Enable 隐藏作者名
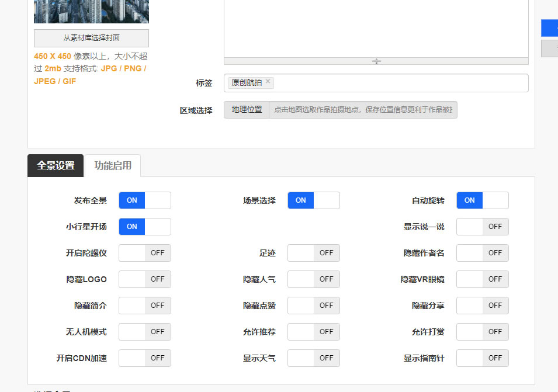The height and width of the screenshot is (392, 558). coord(482,253)
